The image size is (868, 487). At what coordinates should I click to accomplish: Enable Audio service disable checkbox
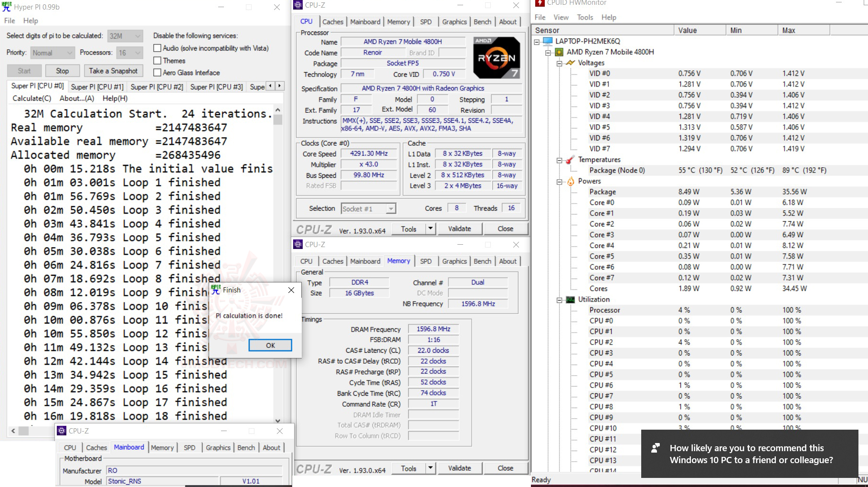point(157,48)
